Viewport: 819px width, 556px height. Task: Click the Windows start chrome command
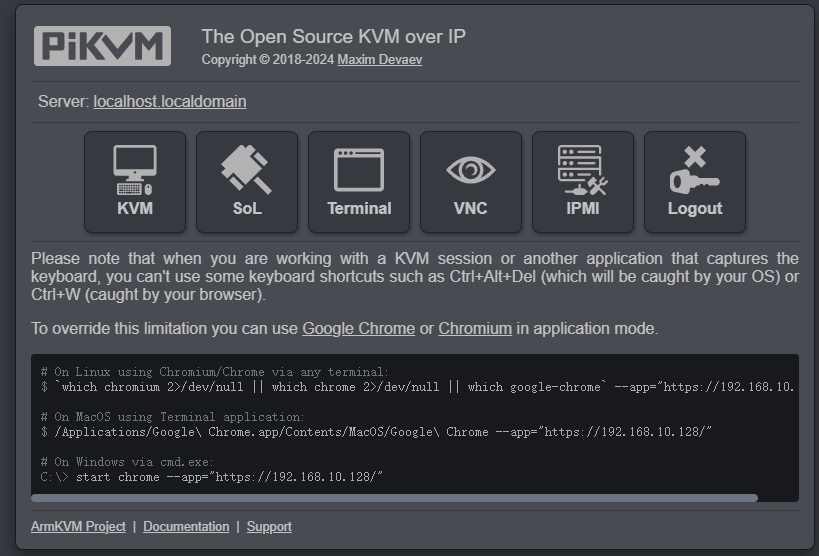point(212,477)
